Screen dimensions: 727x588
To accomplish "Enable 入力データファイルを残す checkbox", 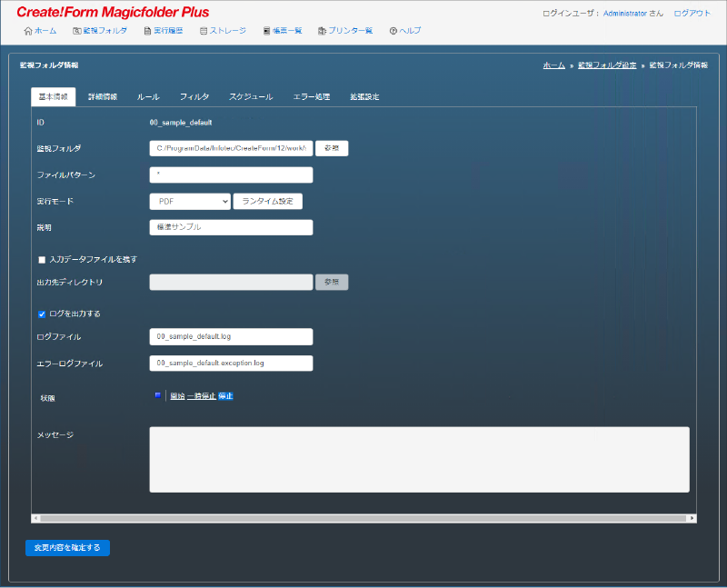I will click(x=42, y=260).
